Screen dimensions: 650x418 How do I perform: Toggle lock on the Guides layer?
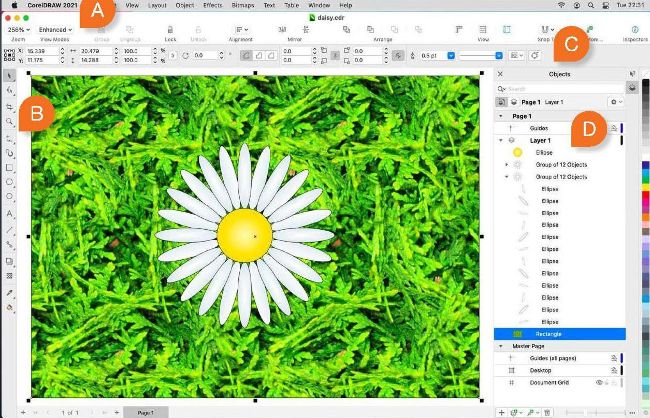614,128
